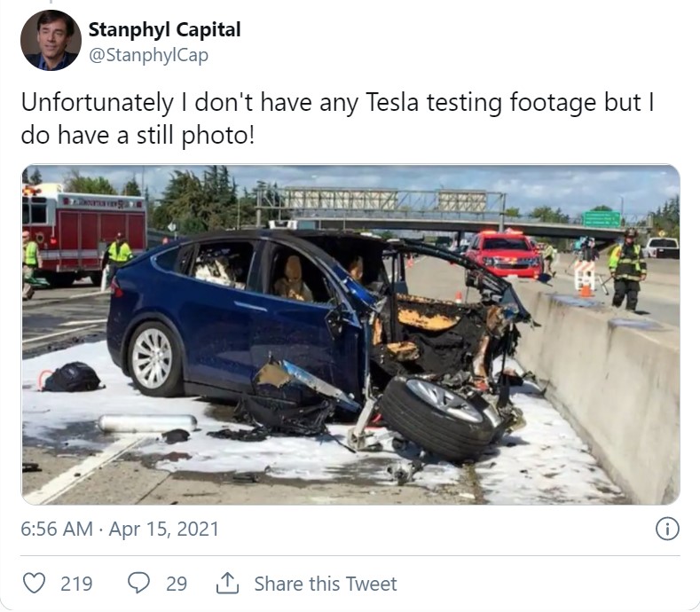Screen dimensions: 700x612
Task: Click the red fire truck in the photo
Action: 84,236
